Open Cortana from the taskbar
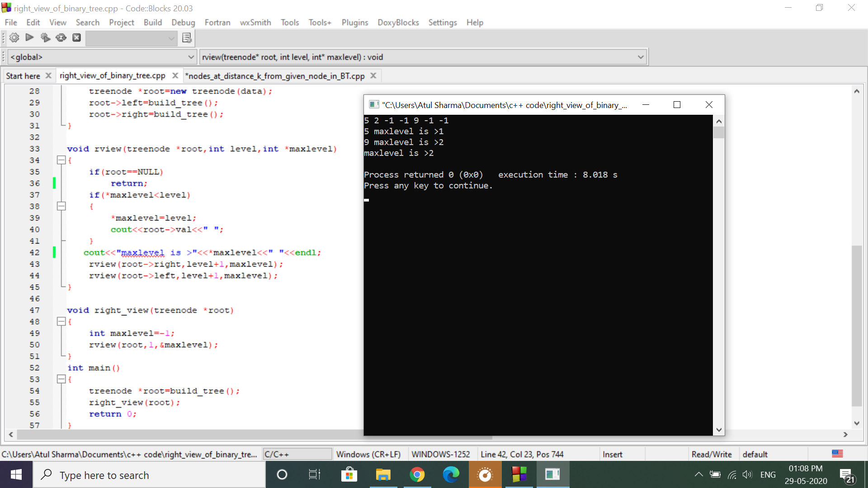 [x=282, y=474]
